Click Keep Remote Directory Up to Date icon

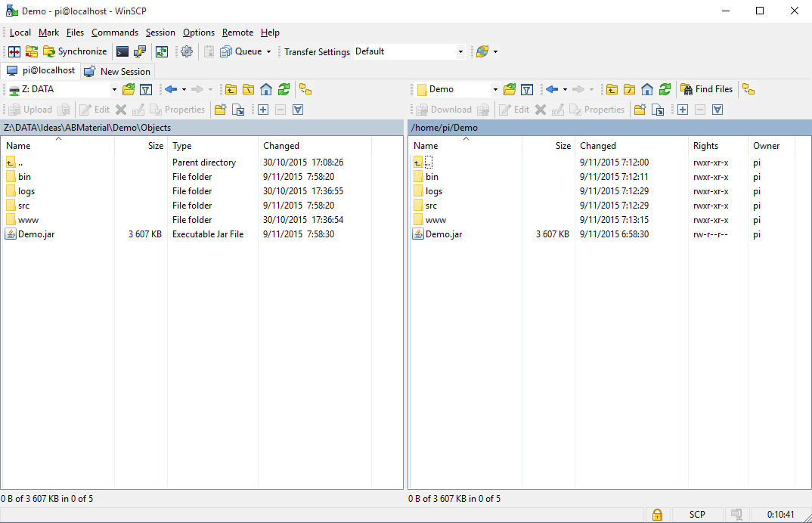[162, 52]
